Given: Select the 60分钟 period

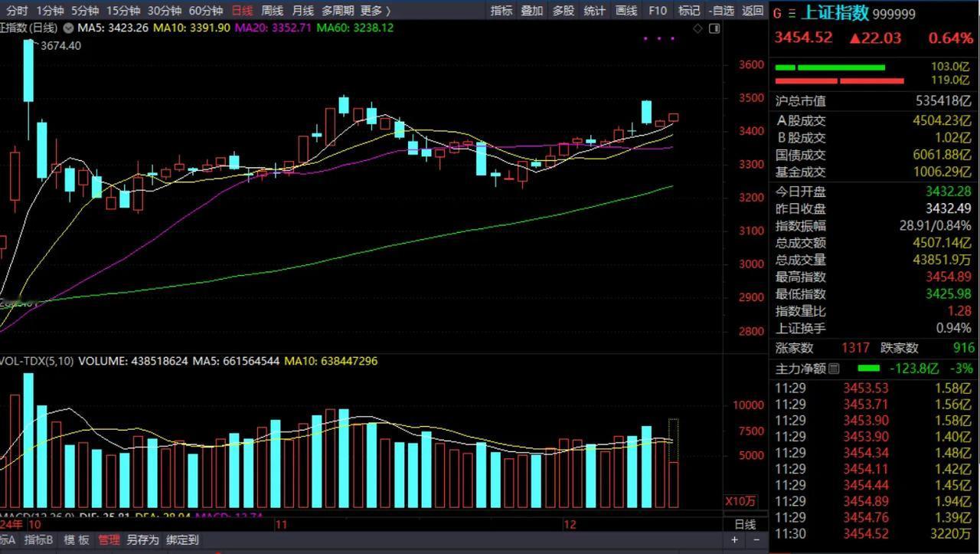Looking at the screenshot, I should pyautogui.click(x=206, y=11).
